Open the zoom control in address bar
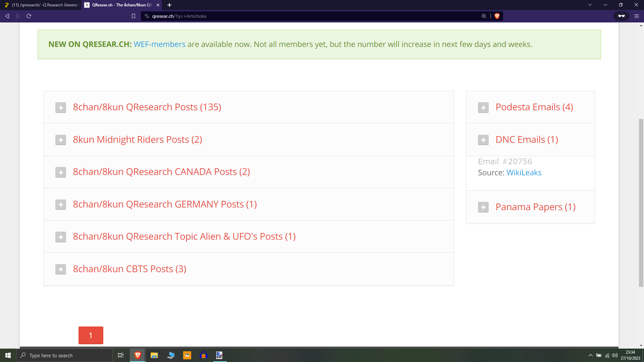This screenshot has width=644, height=362. click(484, 16)
